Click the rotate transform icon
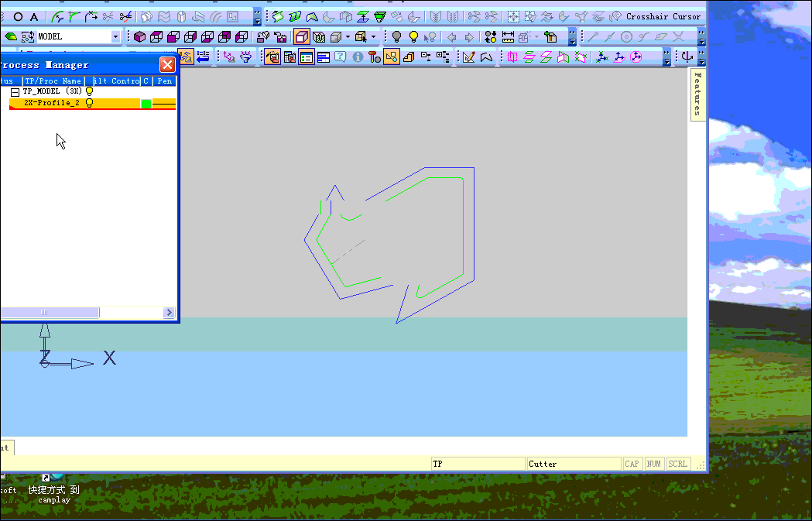The width and height of the screenshot is (812, 521). 636,57
